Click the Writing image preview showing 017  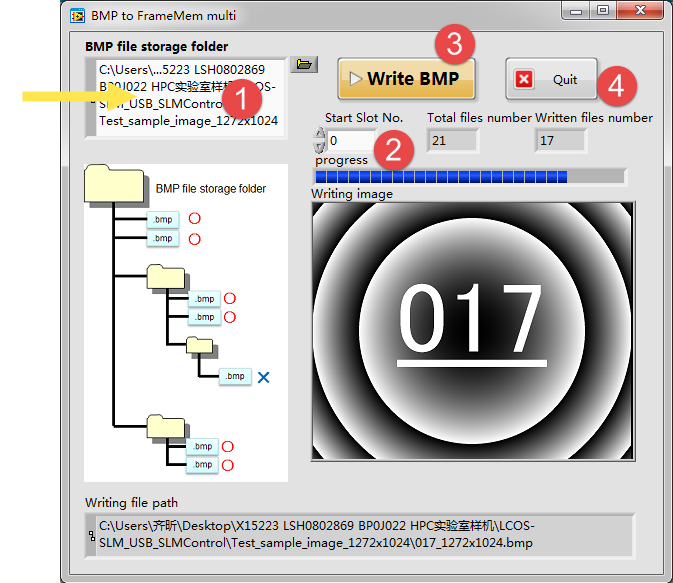pos(473,331)
